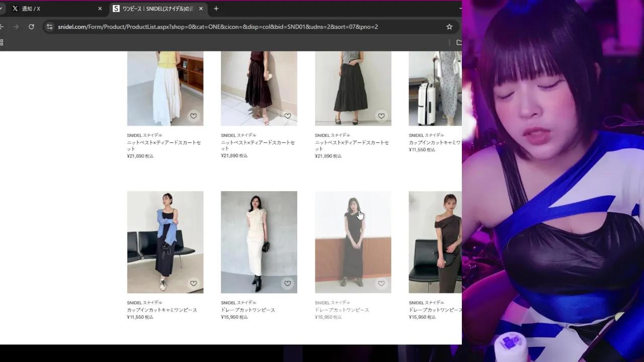This screenshot has width=644, height=362.
Task: Focus the snidel.com address bar URL
Action: (218, 27)
